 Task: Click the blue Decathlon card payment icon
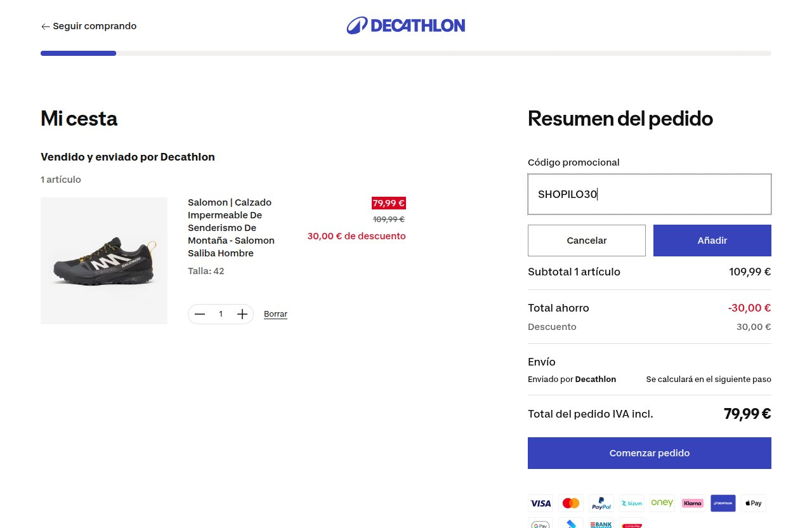(x=723, y=503)
